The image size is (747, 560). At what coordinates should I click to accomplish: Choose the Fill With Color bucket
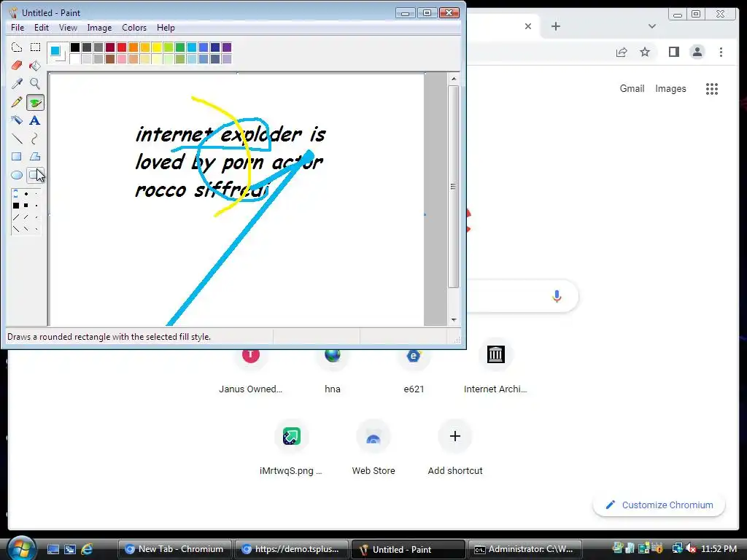coord(35,65)
